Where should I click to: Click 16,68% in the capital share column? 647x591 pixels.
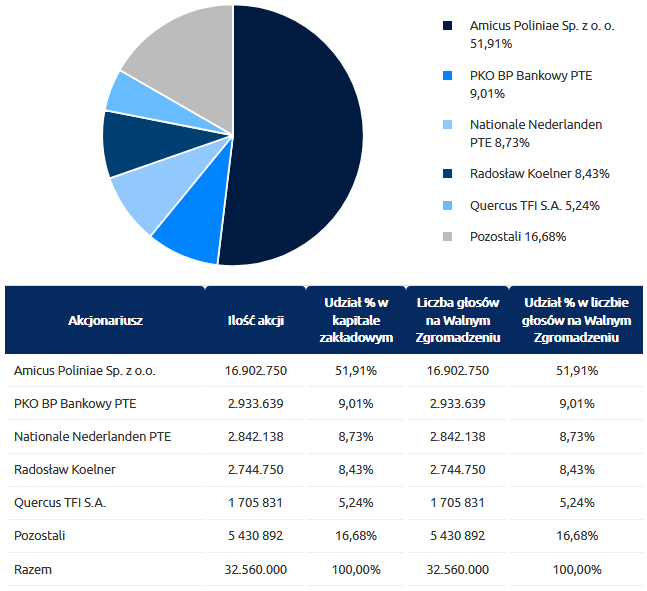pyautogui.click(x=356, y=536)
